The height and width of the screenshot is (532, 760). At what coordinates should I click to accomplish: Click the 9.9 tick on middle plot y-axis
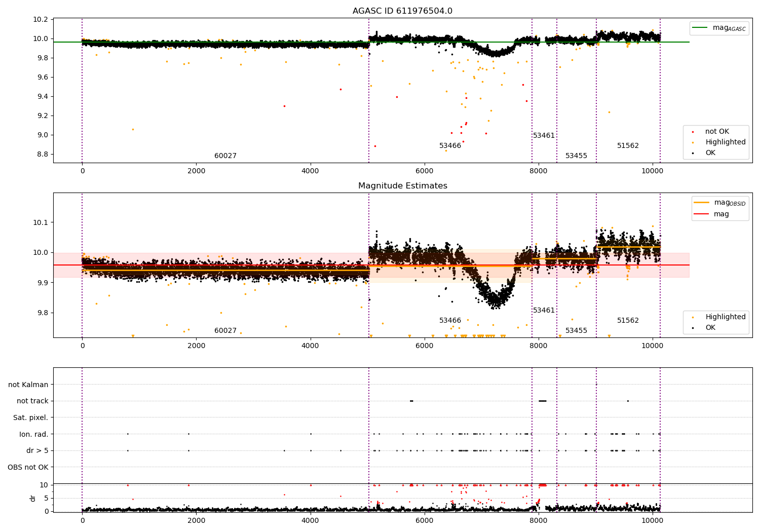click(x=43, y=283)
